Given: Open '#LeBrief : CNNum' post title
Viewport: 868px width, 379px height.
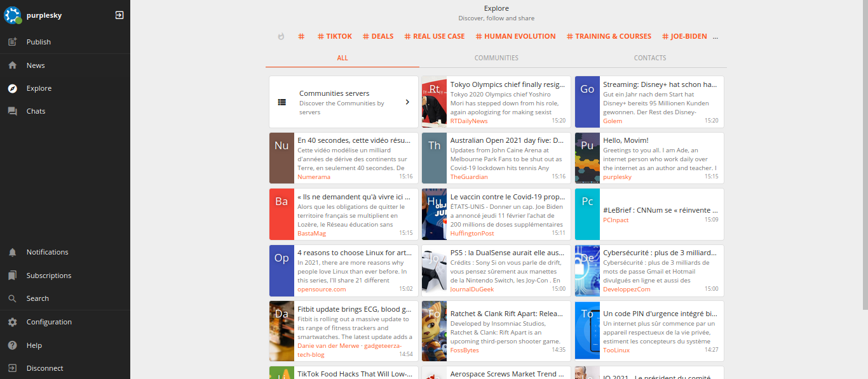Looking at the screenshot, I should [661, 210].
